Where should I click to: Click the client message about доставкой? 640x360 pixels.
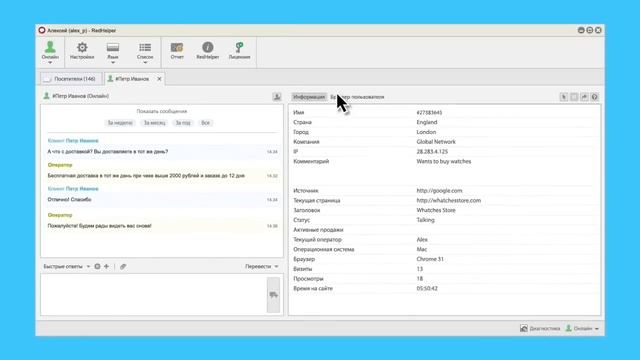[108, 151]
